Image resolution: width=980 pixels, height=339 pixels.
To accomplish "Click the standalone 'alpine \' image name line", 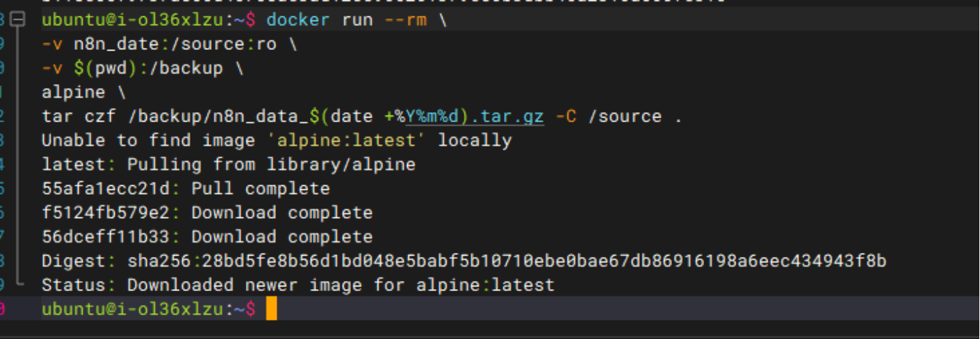I will click(x=84, y=92).
